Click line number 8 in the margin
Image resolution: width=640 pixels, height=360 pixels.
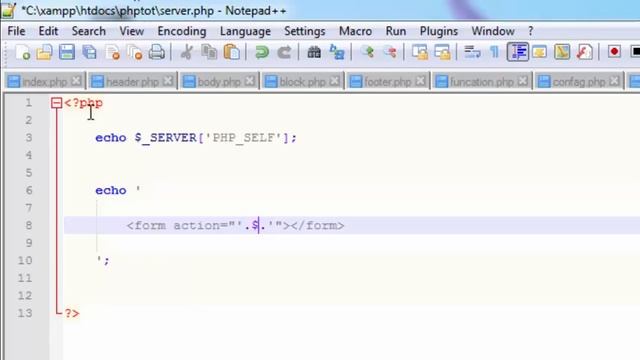[29, 225]
